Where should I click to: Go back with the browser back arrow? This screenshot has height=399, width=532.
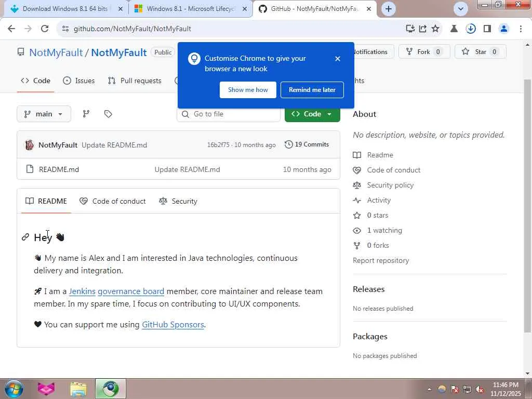click(x=11, y=29)
